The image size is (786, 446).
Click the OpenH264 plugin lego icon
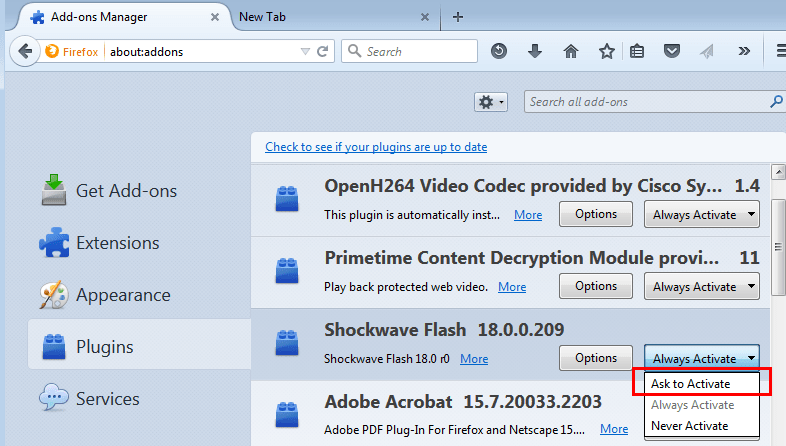click(x=287, y=199)
